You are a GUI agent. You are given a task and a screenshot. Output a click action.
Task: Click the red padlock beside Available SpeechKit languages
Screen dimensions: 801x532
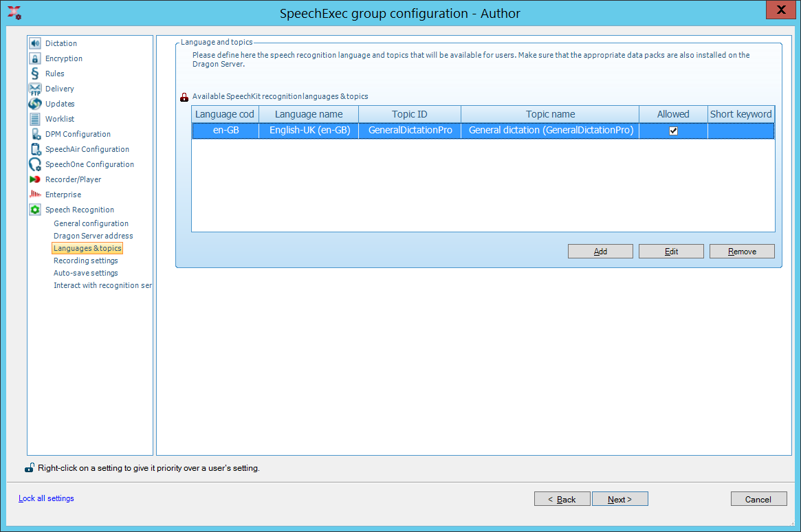pyautogui.click(x=184, y=97)
